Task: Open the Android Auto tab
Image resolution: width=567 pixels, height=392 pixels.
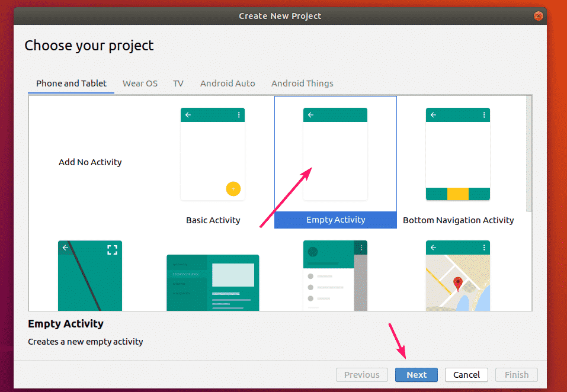Action: (228, 83)
